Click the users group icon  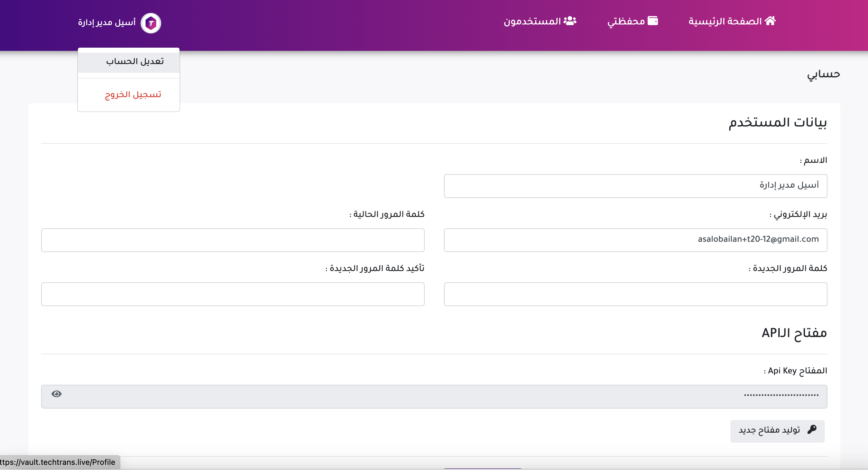coord(570,21)
